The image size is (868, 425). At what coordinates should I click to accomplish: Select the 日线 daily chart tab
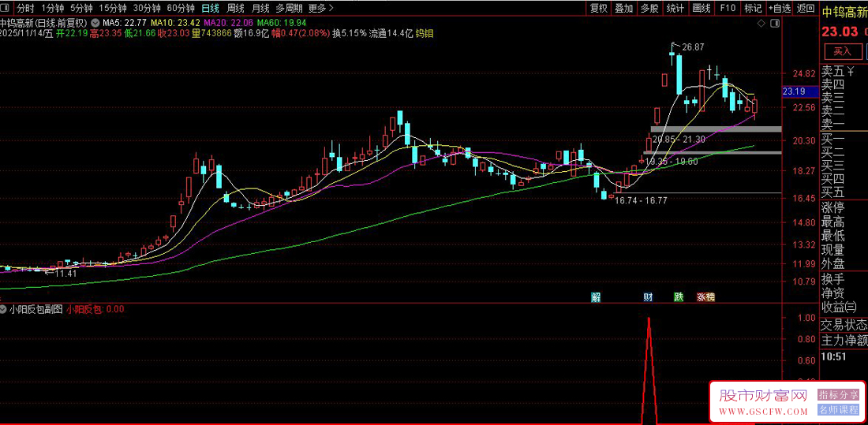(x=210, y=8)
